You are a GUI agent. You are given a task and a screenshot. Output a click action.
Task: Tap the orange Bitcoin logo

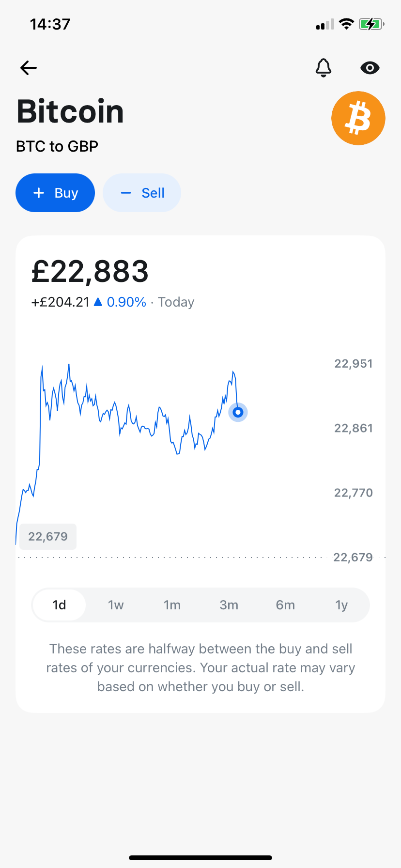coord(358,118)
